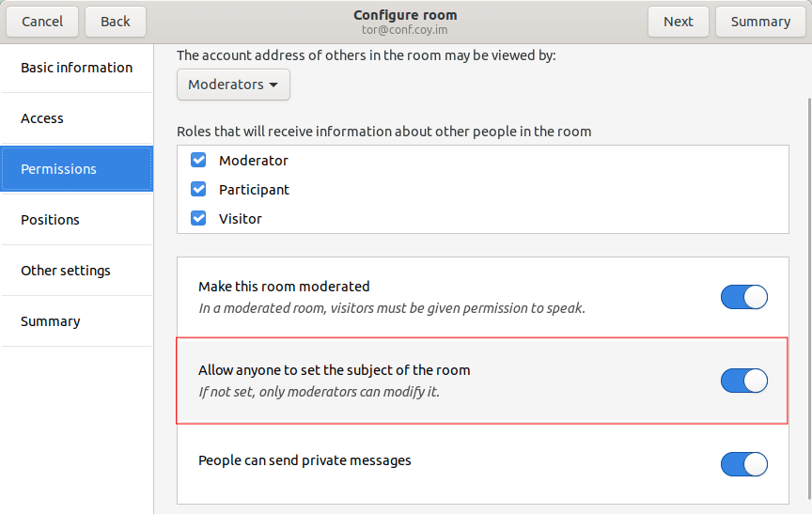
Task: Turn off People can send private messages
Action: (743, 464)
